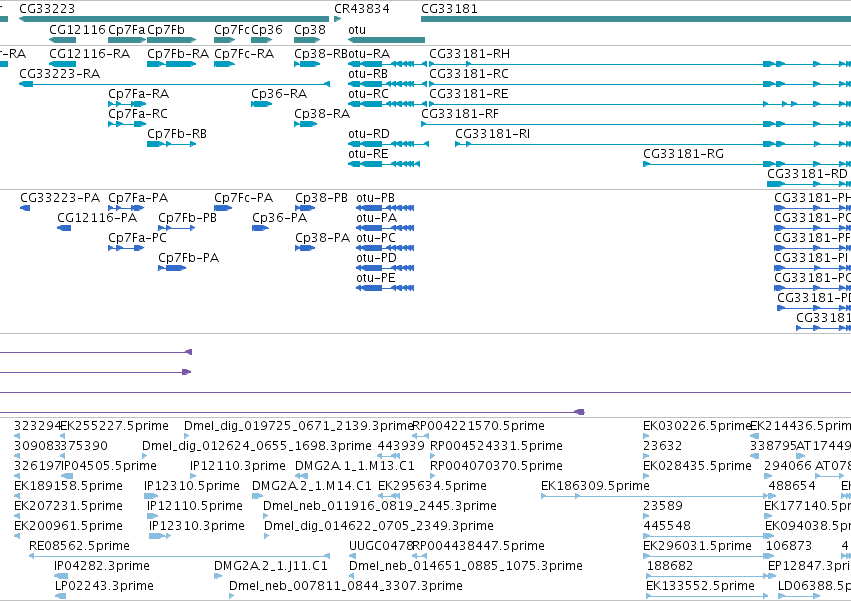Select transcript otu-RD
851x601 pixels.
(389, 144)
